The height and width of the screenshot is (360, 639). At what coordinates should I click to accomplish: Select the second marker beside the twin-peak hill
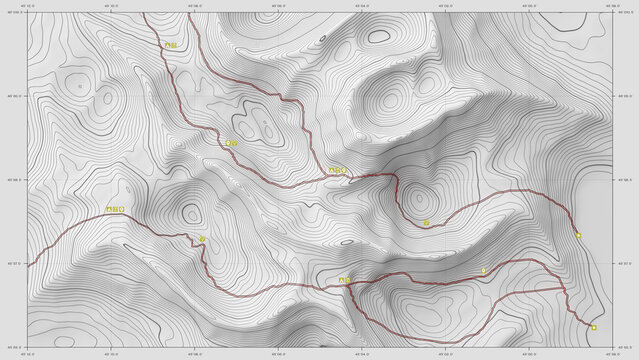[234, 143]
